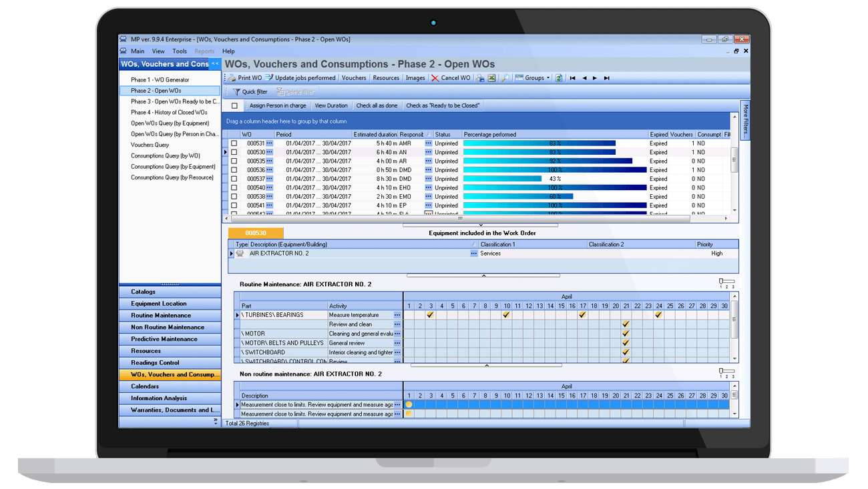This screenshot has height=489, width=868.
Task: Refresh data with the green refresh icon
Action: [559, 78]
